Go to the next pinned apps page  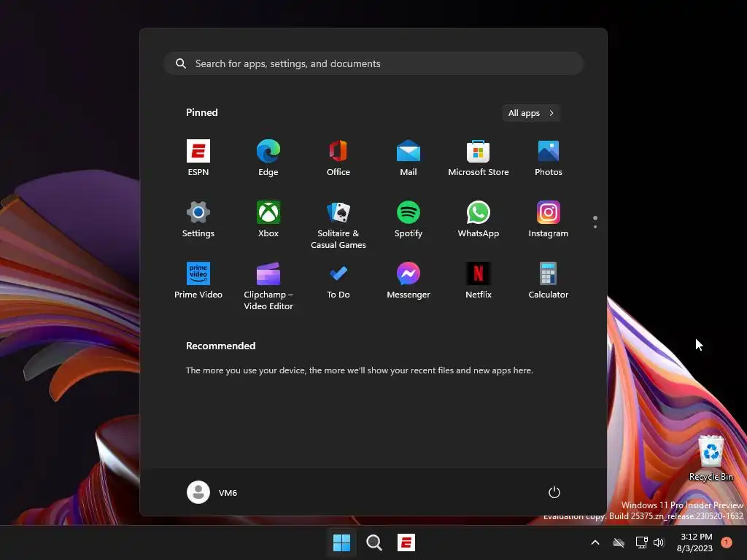[x=595, y=227]
